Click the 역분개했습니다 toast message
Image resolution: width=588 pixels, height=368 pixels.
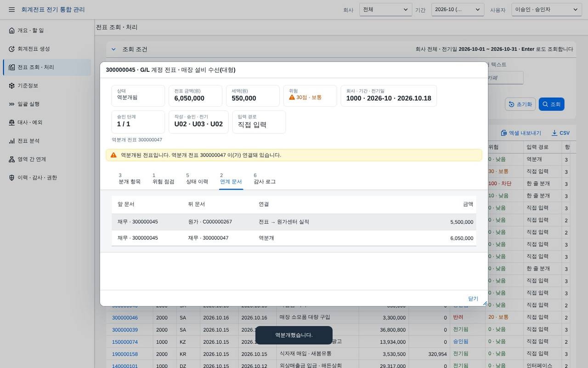pos(294,335)
